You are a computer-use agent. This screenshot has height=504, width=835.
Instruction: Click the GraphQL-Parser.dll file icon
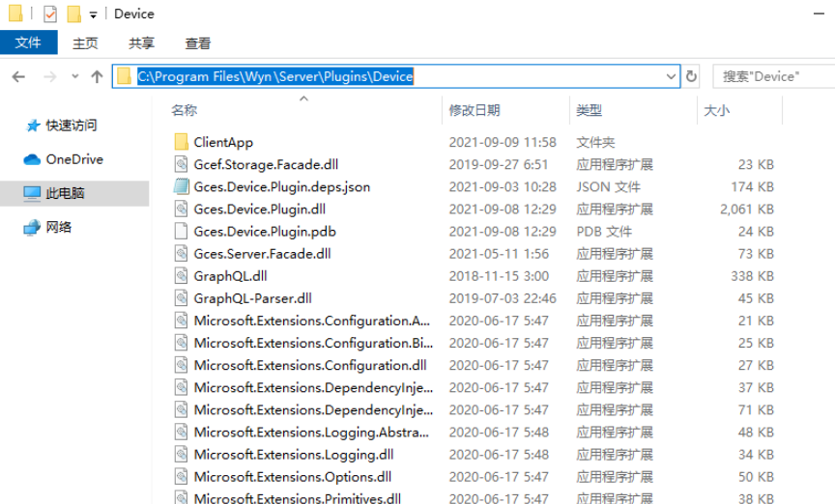(x=181, y=298)
